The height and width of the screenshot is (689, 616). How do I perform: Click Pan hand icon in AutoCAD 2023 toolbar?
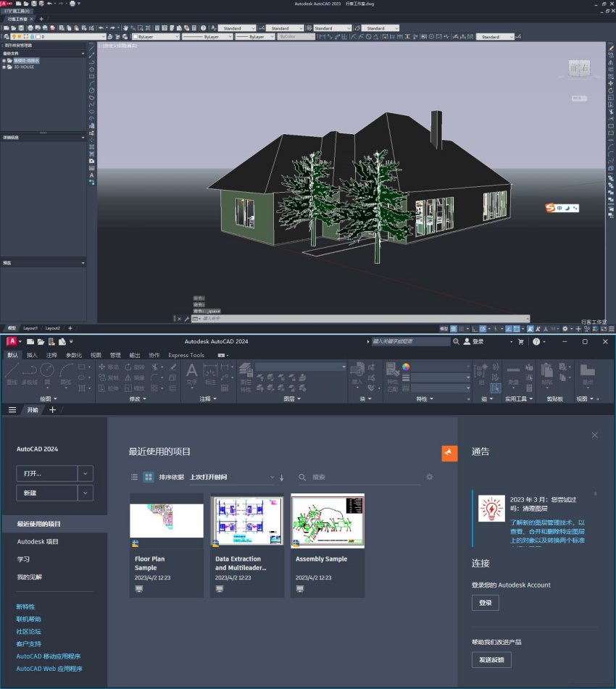(126, 28)
